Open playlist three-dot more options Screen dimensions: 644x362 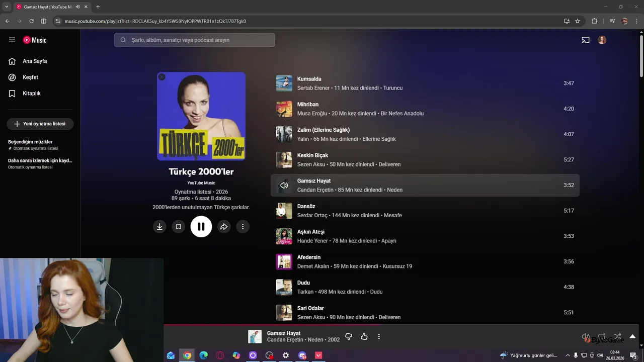point(243,227)
